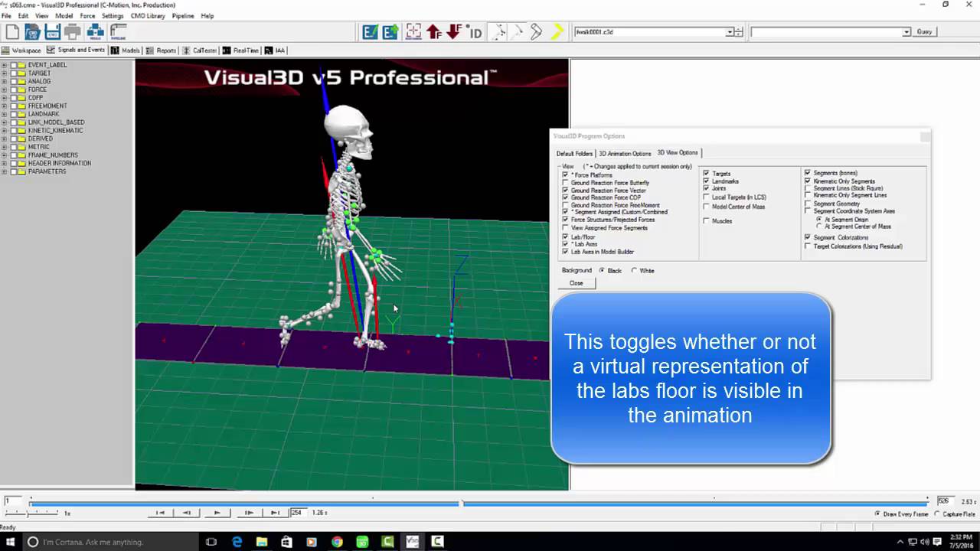Click the second blue export icon with arrow
The height and width of the screenshot is (551, 980).
click(x=390, y=31)
